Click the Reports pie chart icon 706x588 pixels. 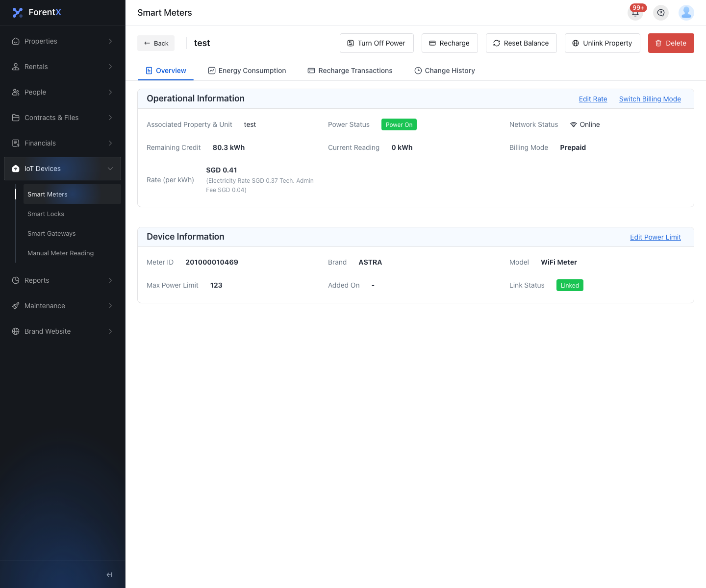16,280
